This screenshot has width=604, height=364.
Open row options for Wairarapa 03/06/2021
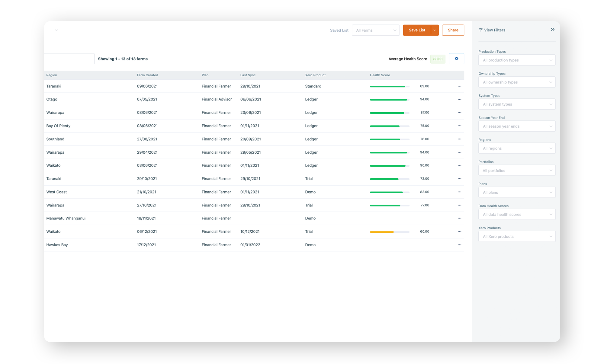point(459,113)
